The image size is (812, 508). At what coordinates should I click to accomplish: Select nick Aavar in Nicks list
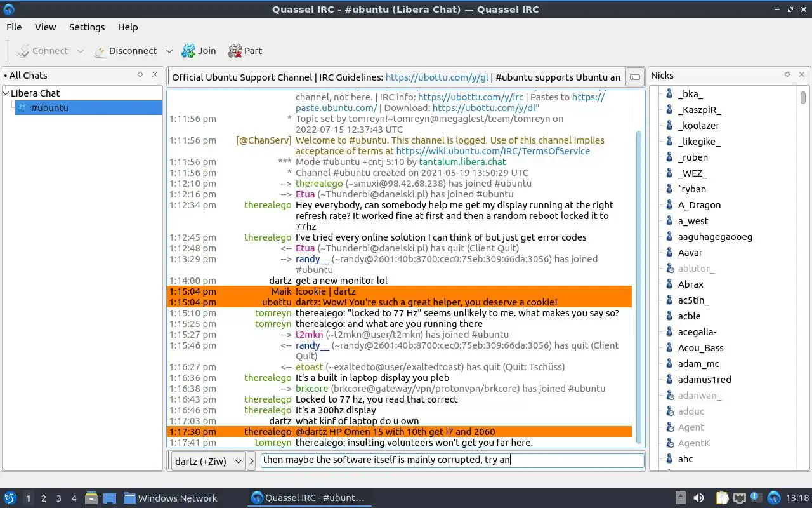690,253
